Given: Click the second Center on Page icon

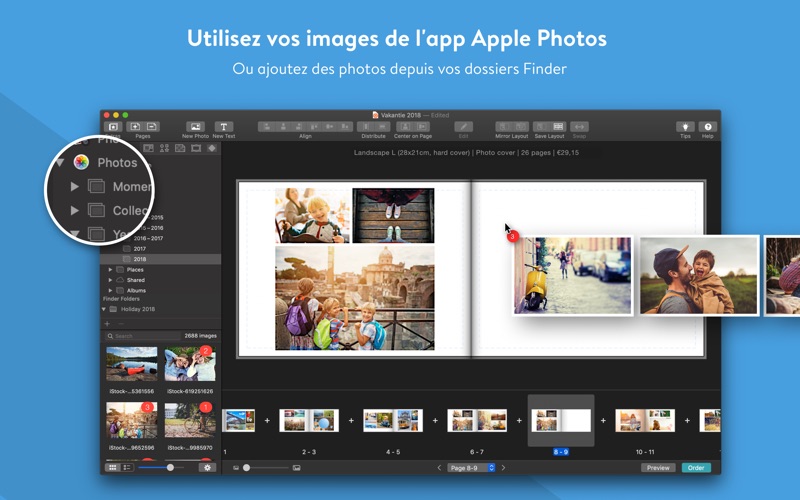Looking at the screenshot, I should click(421, 127).
